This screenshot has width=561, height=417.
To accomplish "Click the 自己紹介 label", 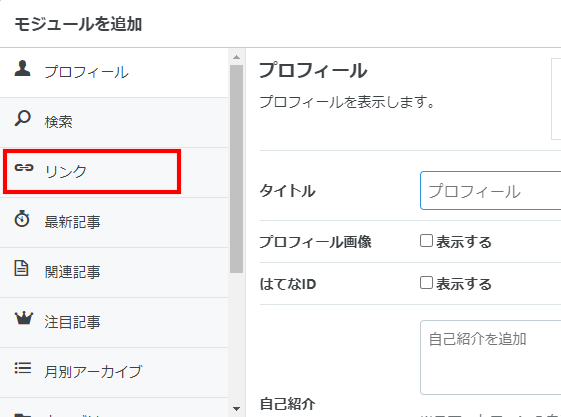I will pos(288,404).
